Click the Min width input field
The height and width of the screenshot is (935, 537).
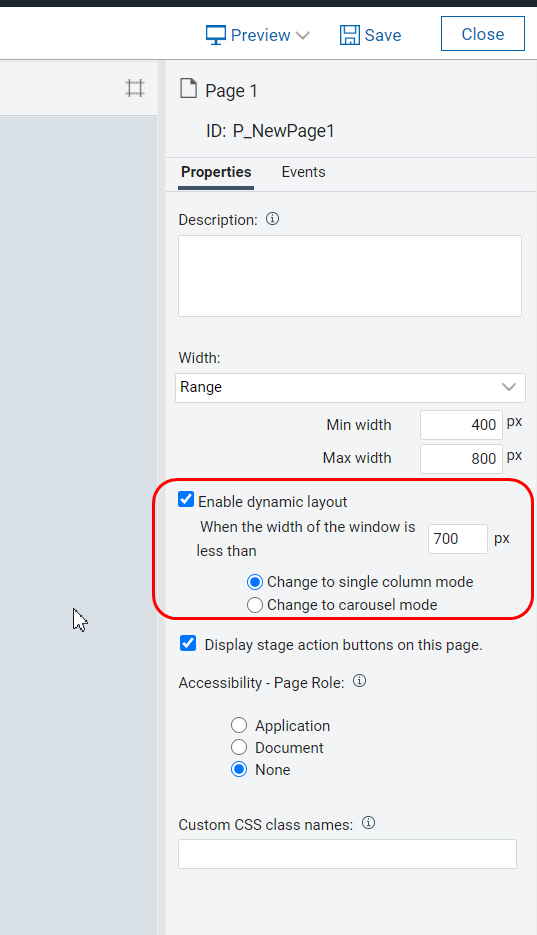(x=461, y=425)
